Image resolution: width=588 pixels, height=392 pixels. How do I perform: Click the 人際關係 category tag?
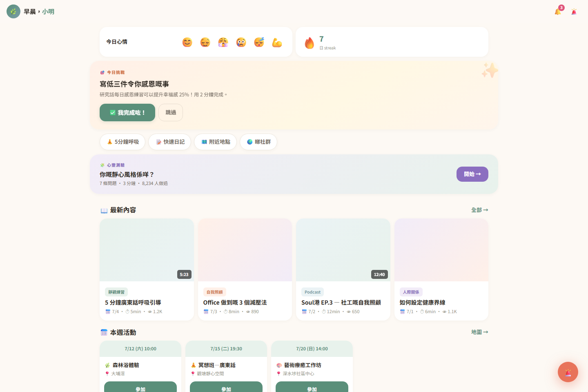click(x=411, y=292)
